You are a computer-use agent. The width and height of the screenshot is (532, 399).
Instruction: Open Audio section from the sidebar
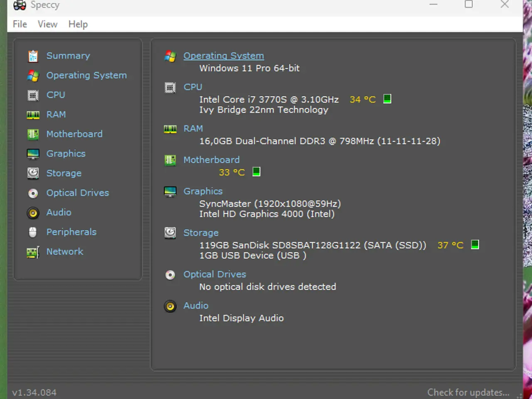[x=59, y=212]
